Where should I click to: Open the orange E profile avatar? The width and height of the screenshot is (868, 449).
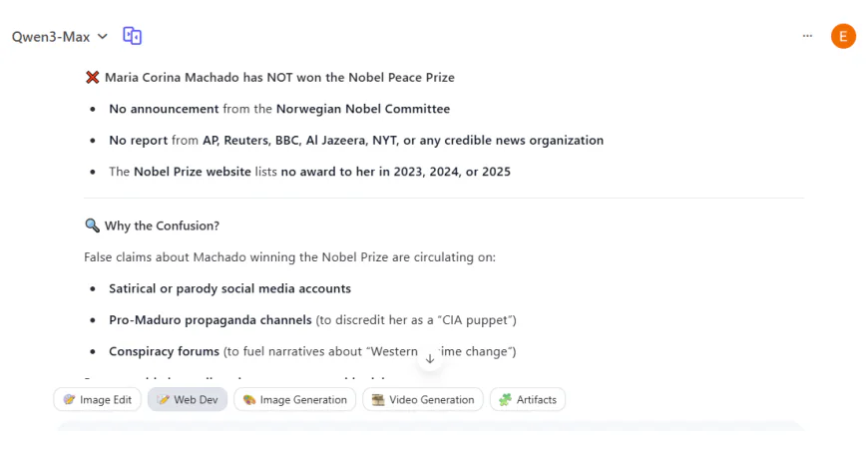843,36
